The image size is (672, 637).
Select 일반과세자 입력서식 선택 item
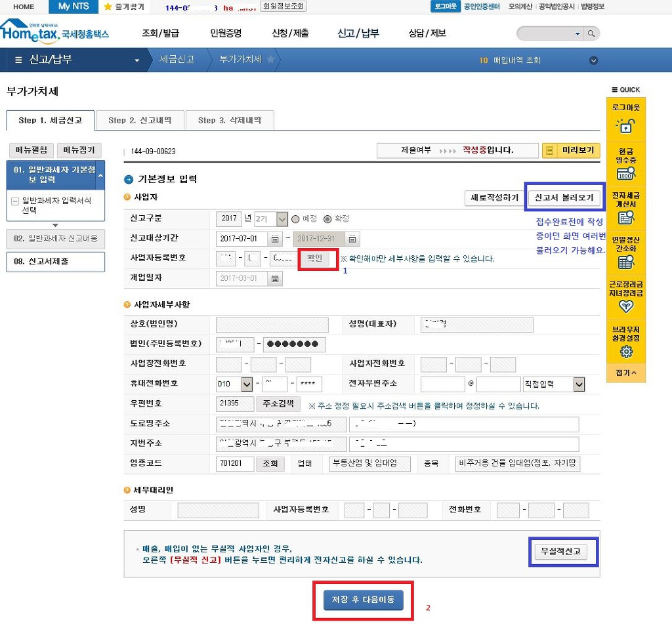click(x=56, y=205)
